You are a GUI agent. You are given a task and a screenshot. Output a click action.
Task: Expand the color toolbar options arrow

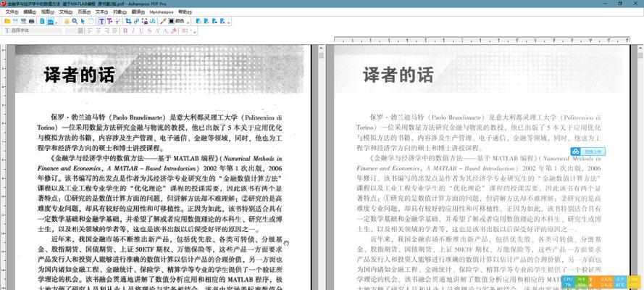(x=188, y=22)
